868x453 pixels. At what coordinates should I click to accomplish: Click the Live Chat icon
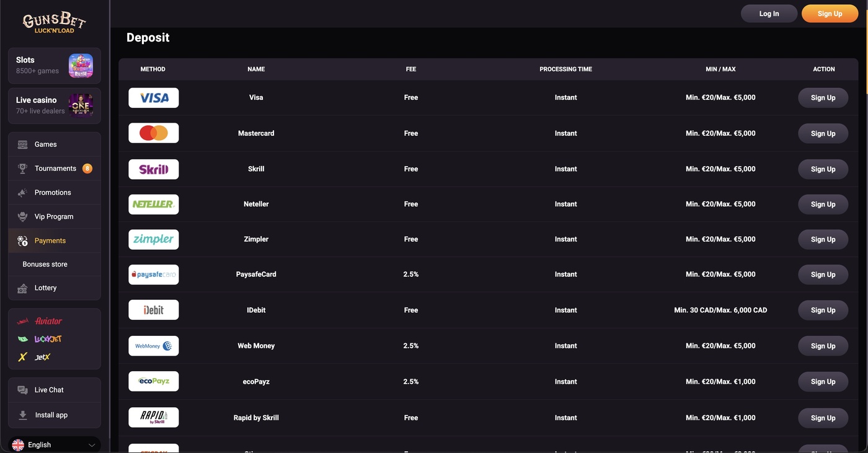pos(23,390)
